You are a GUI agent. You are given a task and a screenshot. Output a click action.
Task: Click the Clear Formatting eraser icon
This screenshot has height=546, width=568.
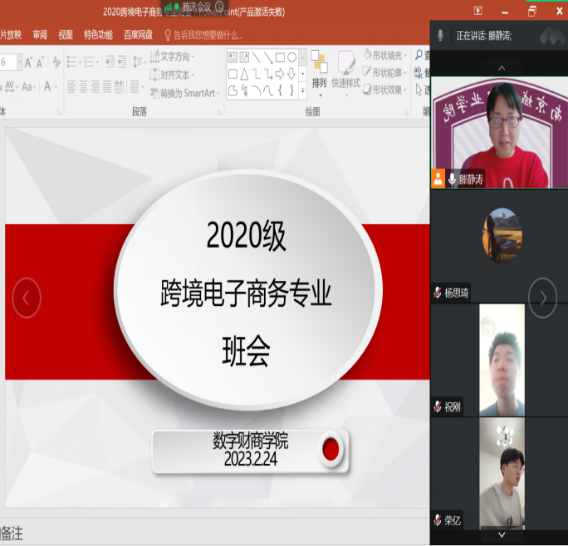tap(56, 62)
